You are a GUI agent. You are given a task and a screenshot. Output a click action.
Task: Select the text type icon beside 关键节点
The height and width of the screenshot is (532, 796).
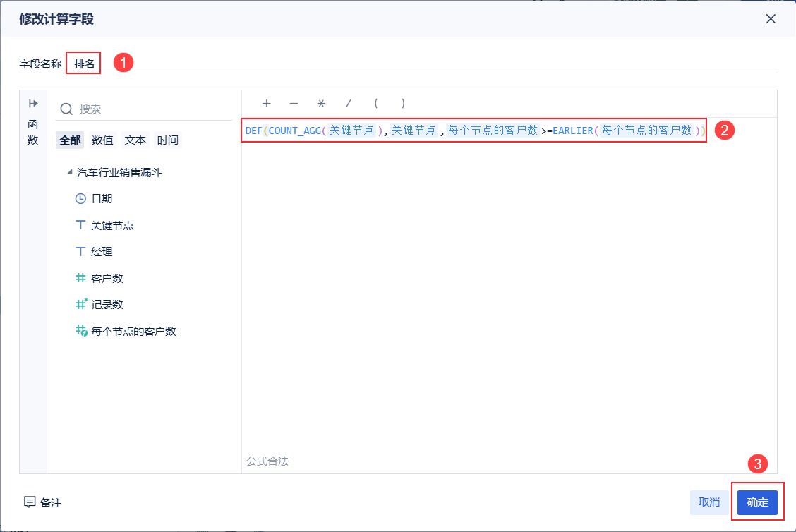tap(80, 224)
